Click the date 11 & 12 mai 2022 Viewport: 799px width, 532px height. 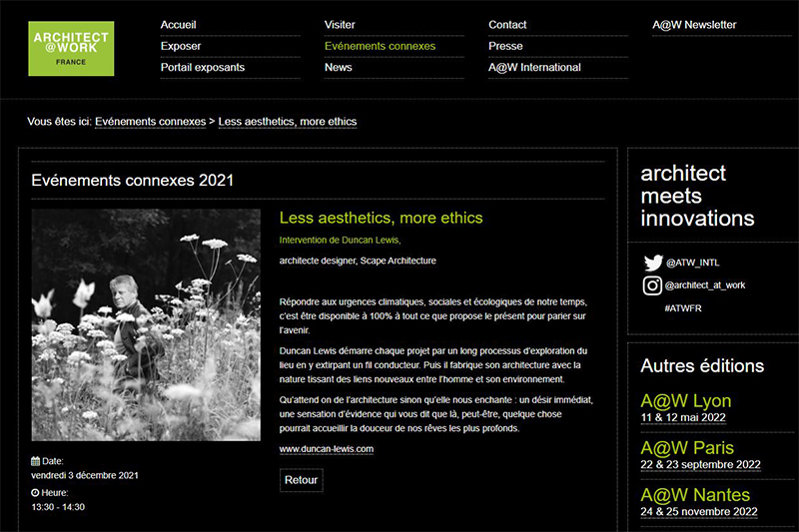tap(683, 417)
